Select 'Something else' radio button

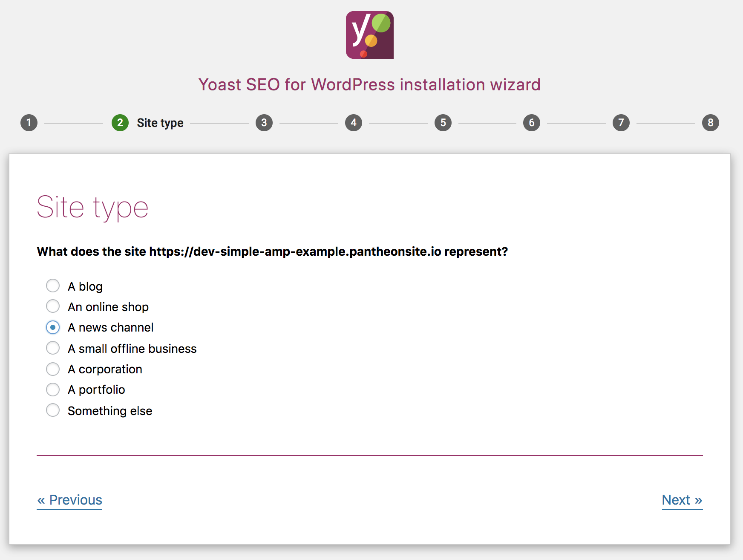tap(53, 410)
